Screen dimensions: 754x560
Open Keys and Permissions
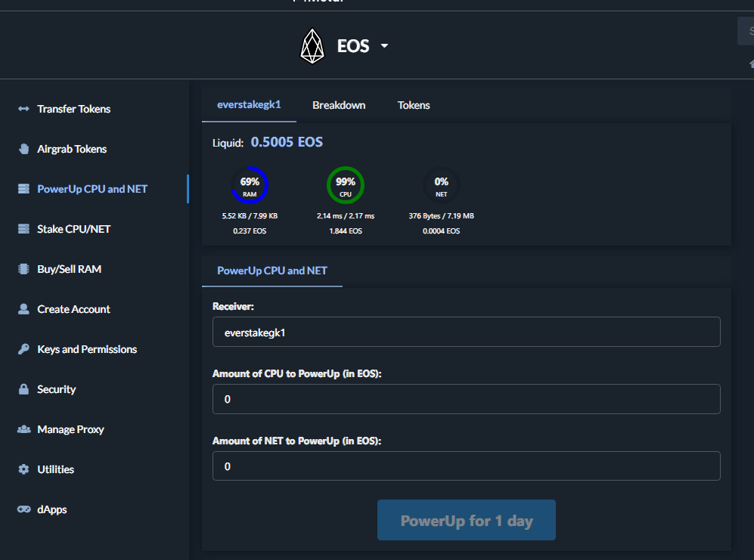tap(87, 349)
